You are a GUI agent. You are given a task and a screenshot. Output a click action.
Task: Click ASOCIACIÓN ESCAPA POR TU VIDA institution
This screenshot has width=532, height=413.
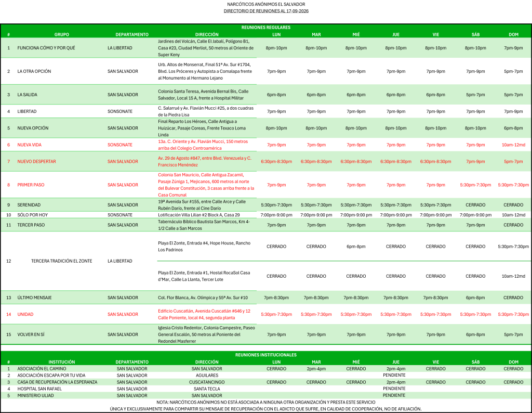pos(51,376)
